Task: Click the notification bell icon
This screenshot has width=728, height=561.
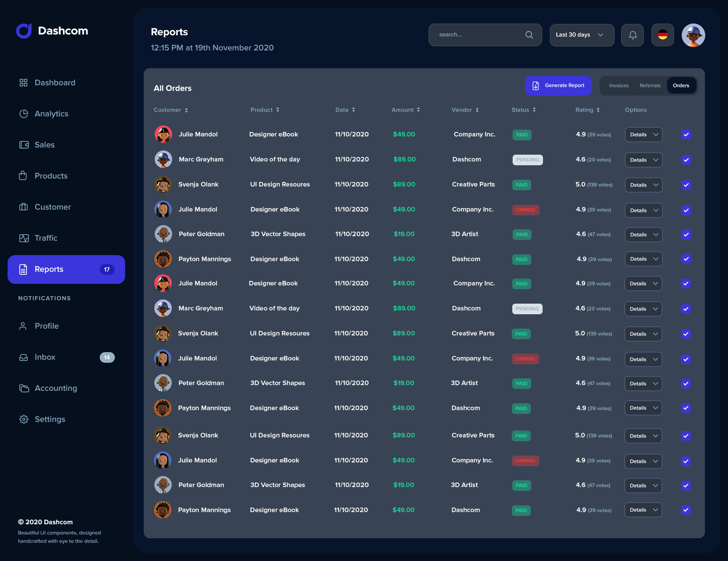Action: tap(632, 34)
